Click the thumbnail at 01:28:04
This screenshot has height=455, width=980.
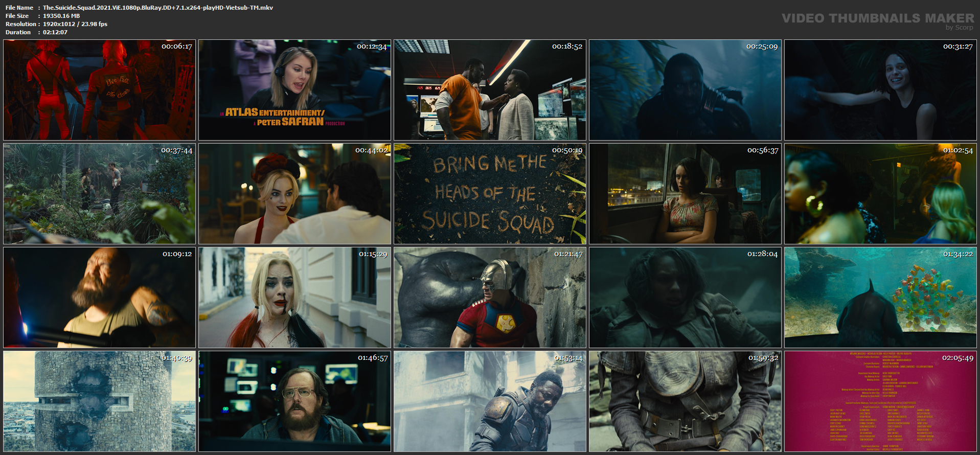tap(686, 298)
